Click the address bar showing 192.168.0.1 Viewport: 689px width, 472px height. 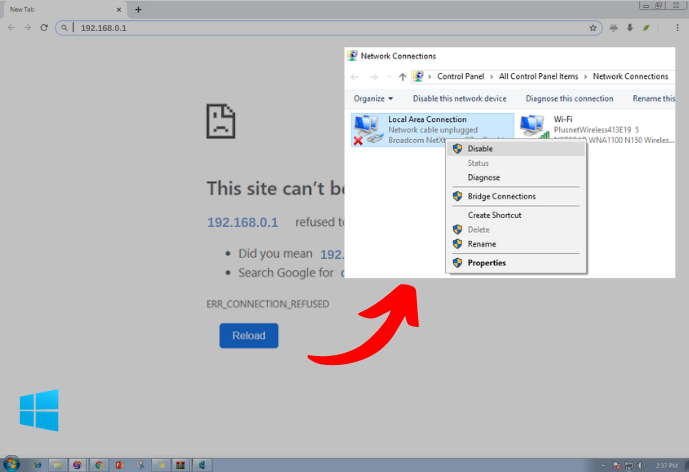pos(330,28)
